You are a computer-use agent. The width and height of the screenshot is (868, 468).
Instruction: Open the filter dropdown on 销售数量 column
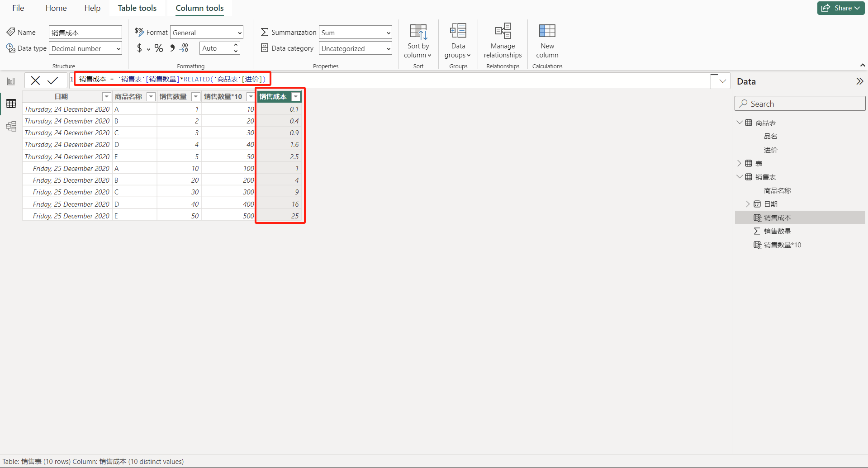196,96
